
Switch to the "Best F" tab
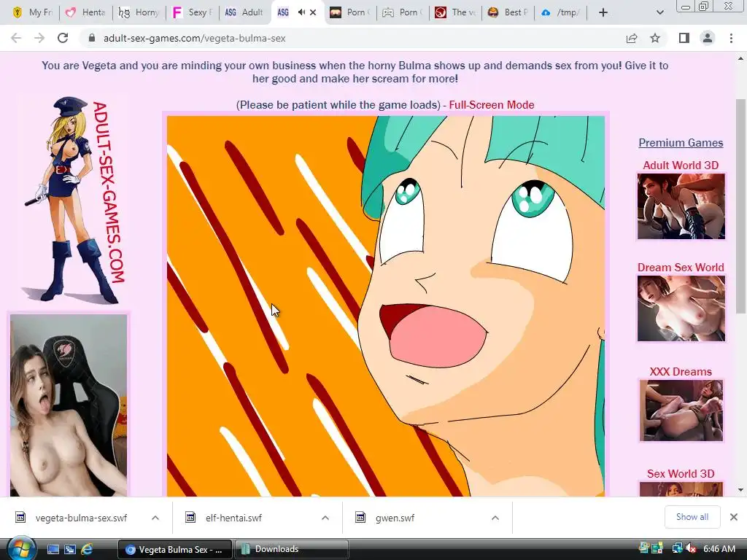point(508,12)
